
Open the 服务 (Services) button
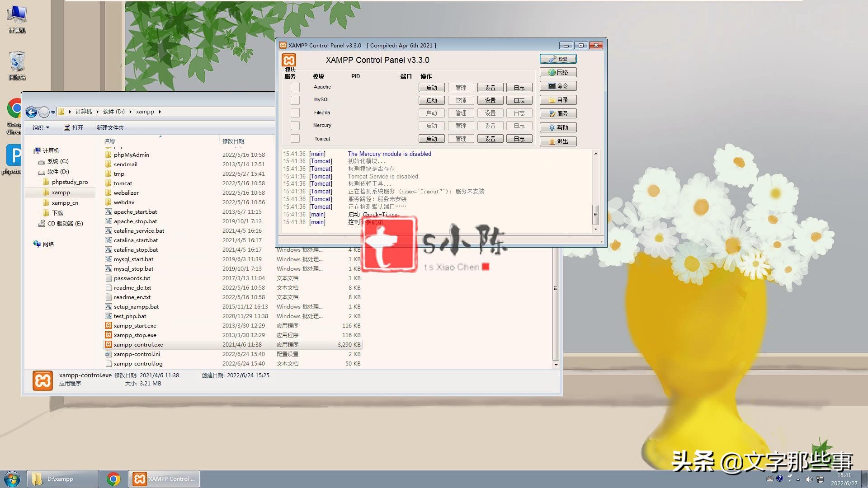point(558,113)
